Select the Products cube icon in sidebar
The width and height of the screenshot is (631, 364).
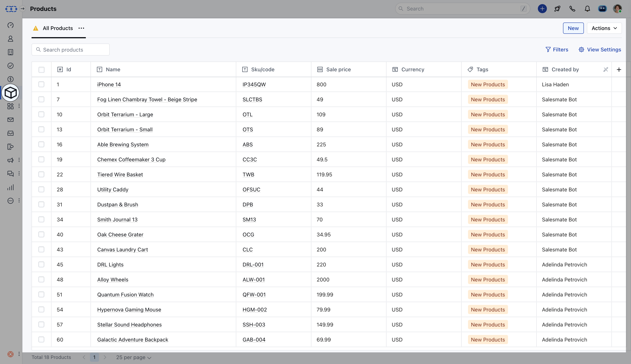click(x=11, y=93)
